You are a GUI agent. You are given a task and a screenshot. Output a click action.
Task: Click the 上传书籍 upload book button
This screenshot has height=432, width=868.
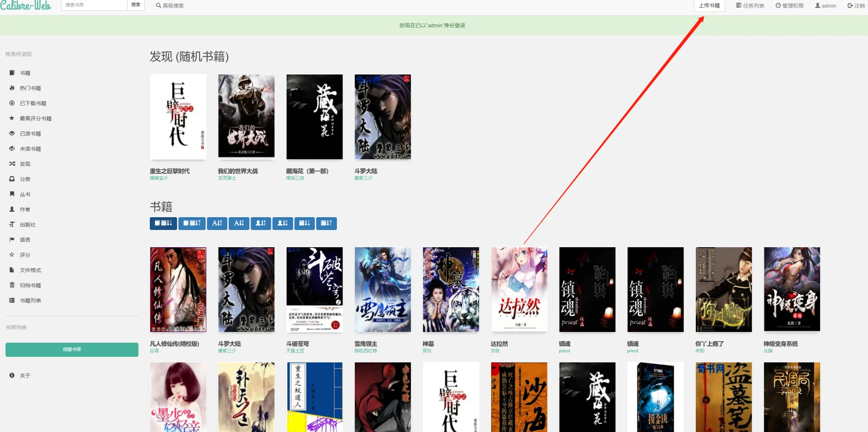pyautogui.click(x=709, y=6)
